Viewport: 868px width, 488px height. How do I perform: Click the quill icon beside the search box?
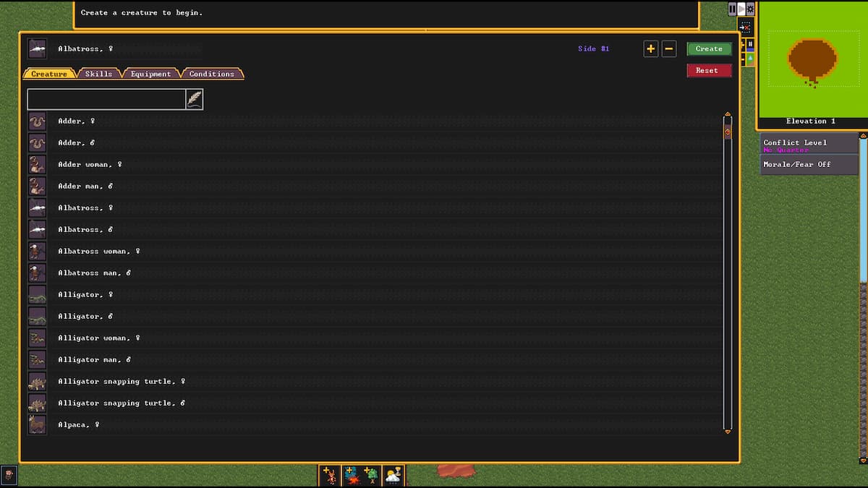point(195,99)
